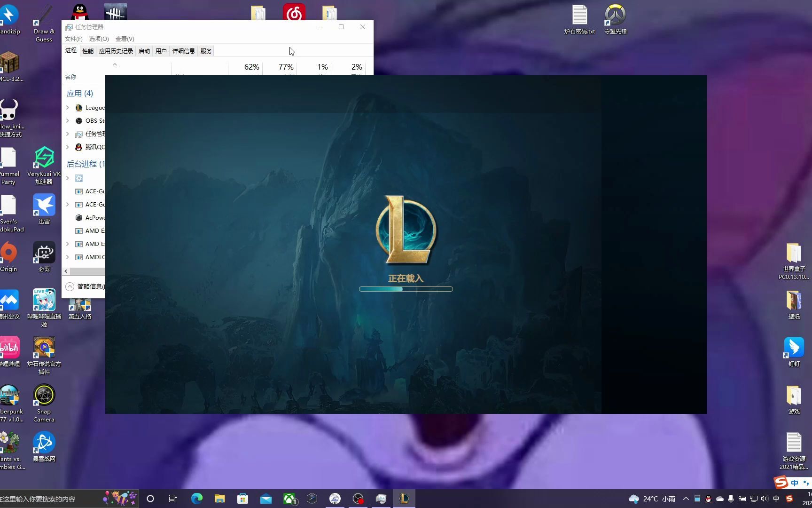Open the 壁纸 folder on desktop
The height and width of the screenshot is (508, 812).
pos(794,304)
